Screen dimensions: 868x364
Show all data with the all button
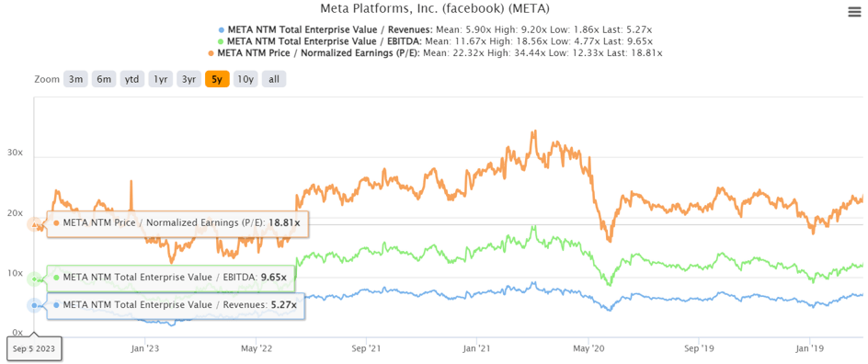(274, 79)
